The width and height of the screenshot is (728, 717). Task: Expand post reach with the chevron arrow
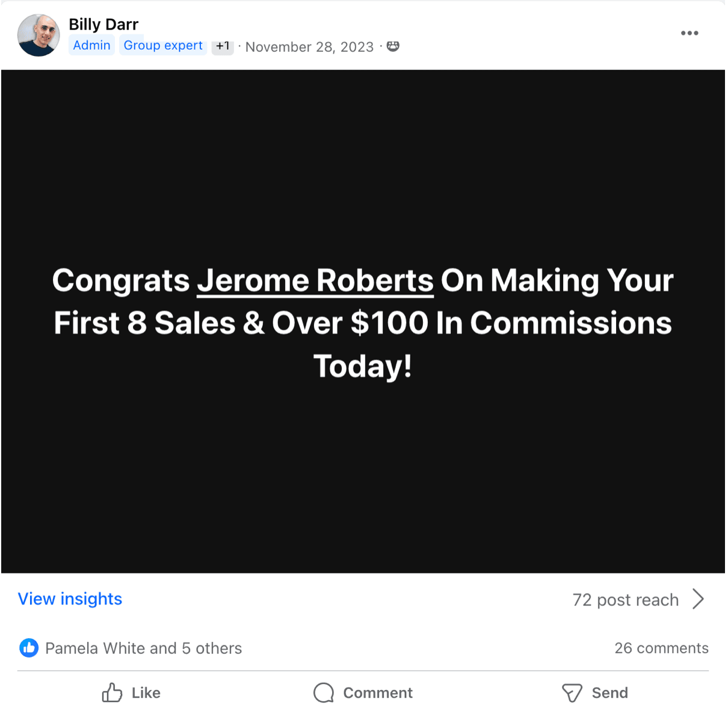[x=698, y=599]
